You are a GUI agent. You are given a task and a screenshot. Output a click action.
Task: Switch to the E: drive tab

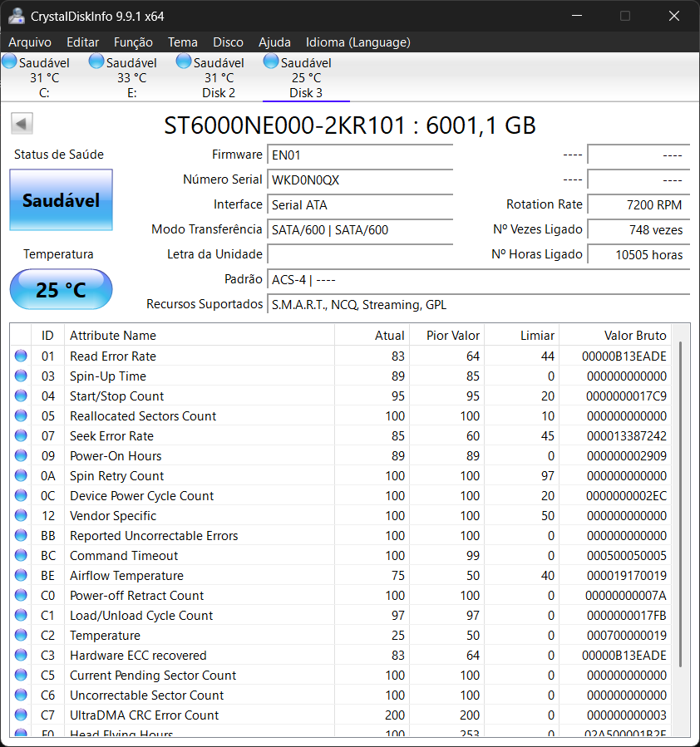point(131,77)
